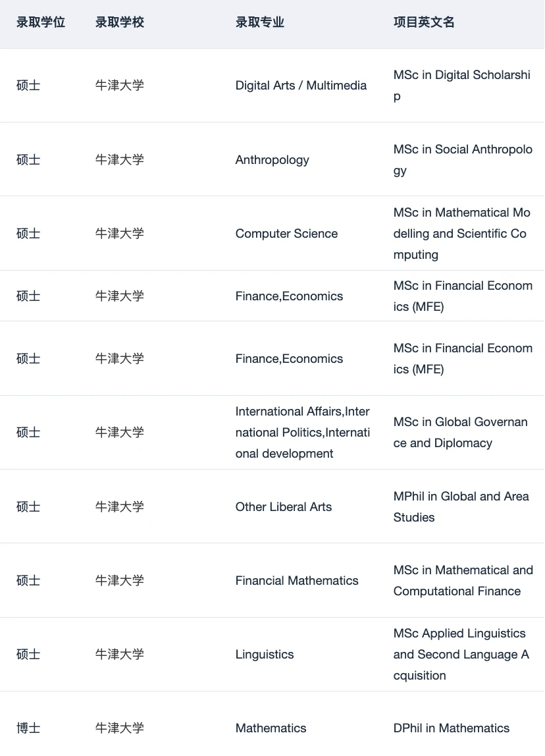
Task: Select the Computer Science major cell
Action: point(286,233)
